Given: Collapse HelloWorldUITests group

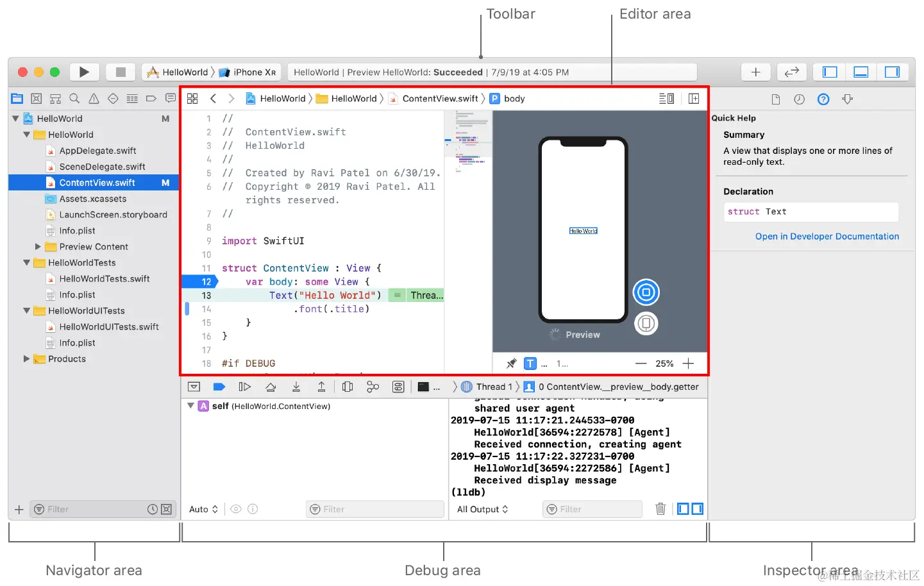Looking at the screenshot, I should pyautogui.click(x=26, y=311).
